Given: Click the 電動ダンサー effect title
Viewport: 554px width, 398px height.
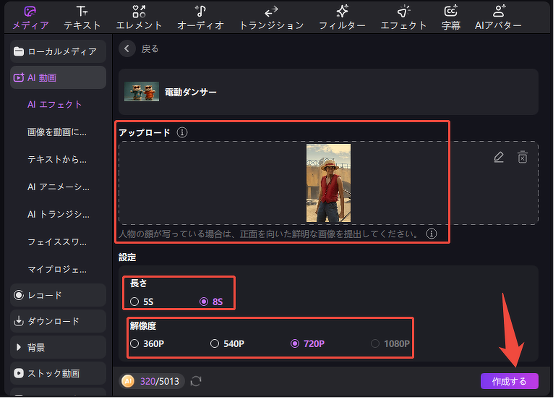Looking at the screenshot, I should point(190,92).
